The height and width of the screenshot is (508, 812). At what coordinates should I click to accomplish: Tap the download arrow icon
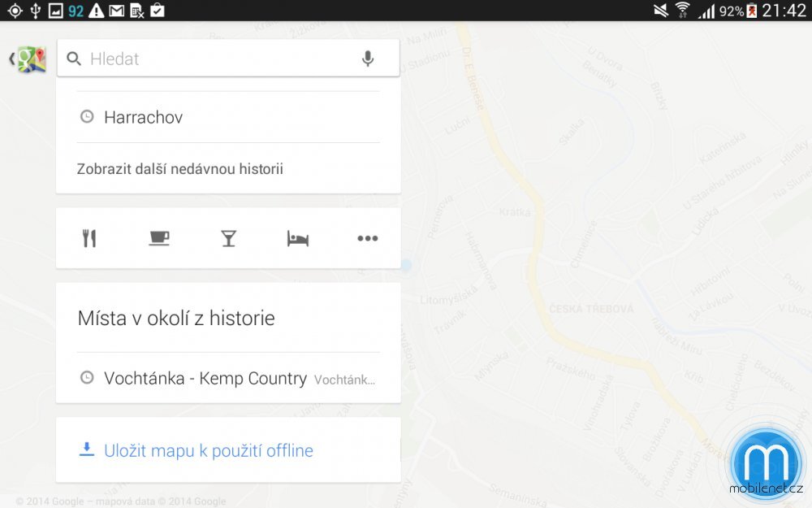(86, 449)
